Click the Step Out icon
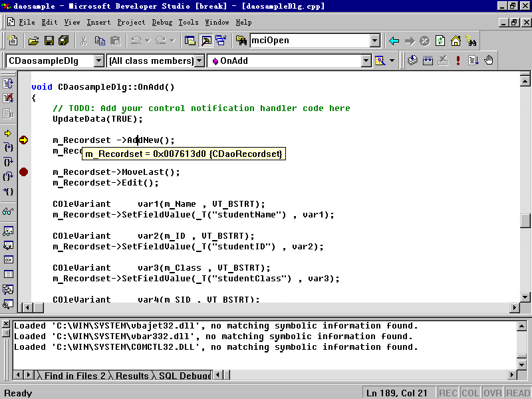 8,176
